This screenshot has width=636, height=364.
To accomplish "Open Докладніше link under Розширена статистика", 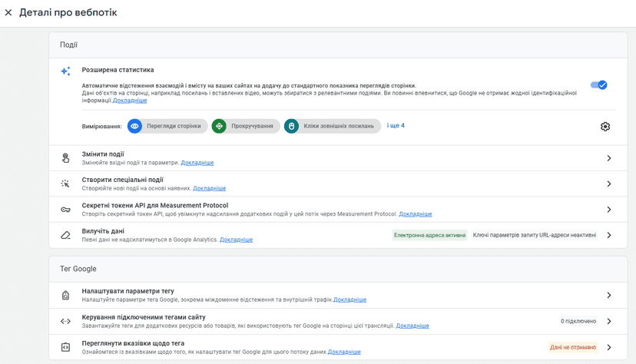I will point(130,101).
